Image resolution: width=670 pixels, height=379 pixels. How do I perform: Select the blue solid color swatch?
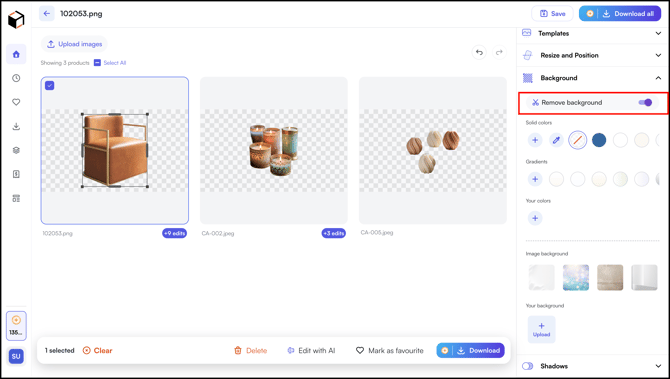tap(599, 140)
